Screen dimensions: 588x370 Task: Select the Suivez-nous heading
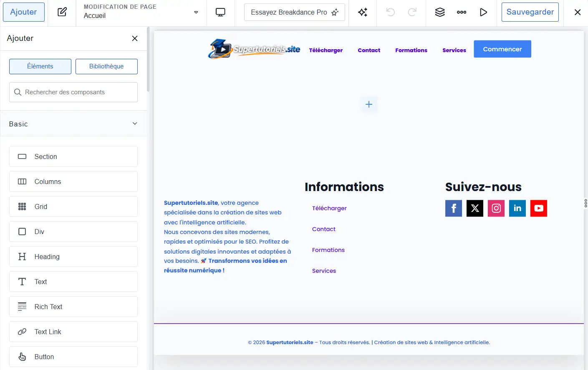[x=483, y=187]
